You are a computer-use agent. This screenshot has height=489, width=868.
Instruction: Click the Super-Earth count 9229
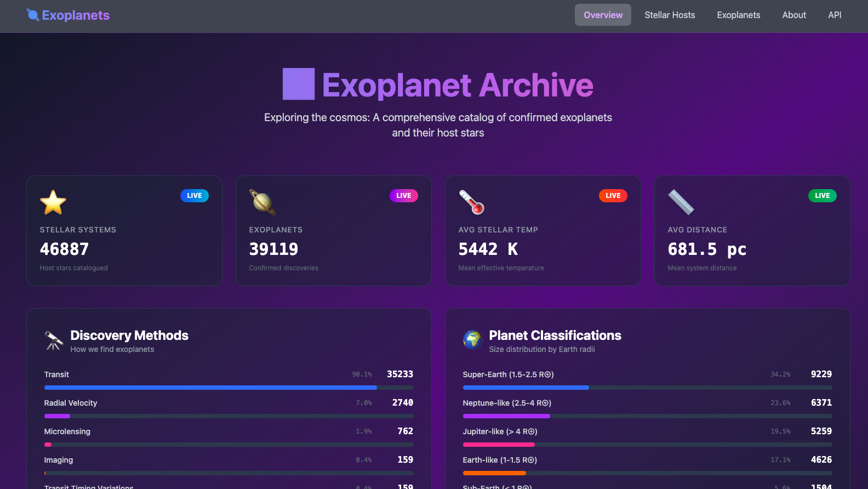[821, 374]
